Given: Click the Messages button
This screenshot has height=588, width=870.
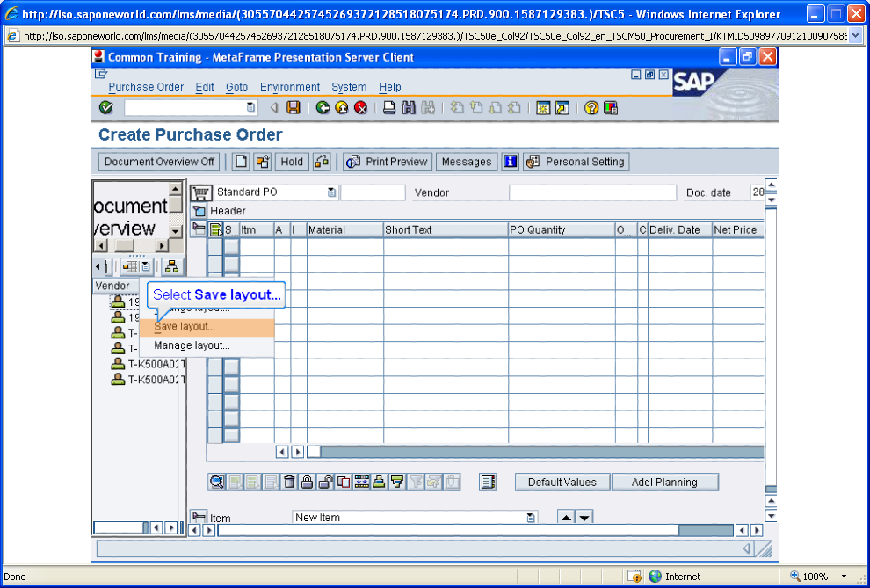Looking at the screenshot, I should tap(467, 162).
